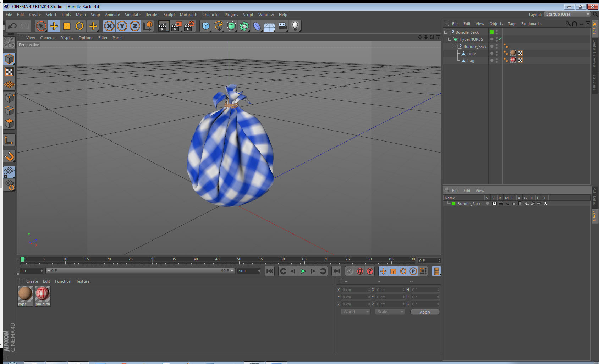
Task: Toggle Snap magnet icon
Action: coord(9,156)
